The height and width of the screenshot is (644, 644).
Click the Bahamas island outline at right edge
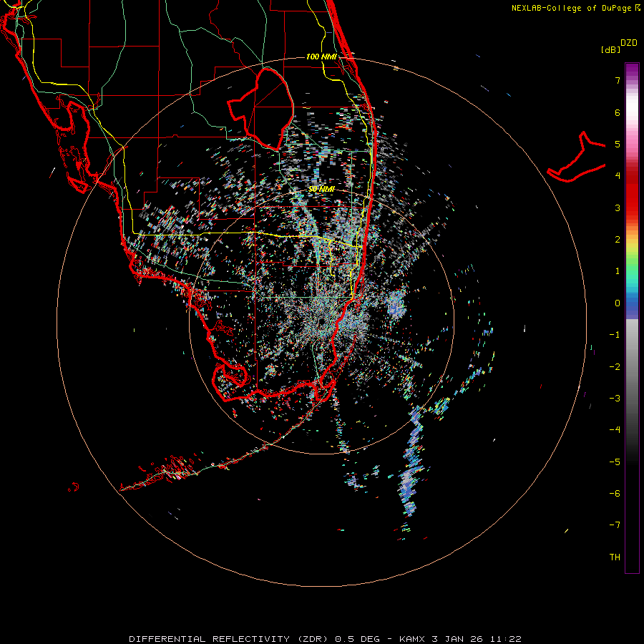[x=577, y=157]
